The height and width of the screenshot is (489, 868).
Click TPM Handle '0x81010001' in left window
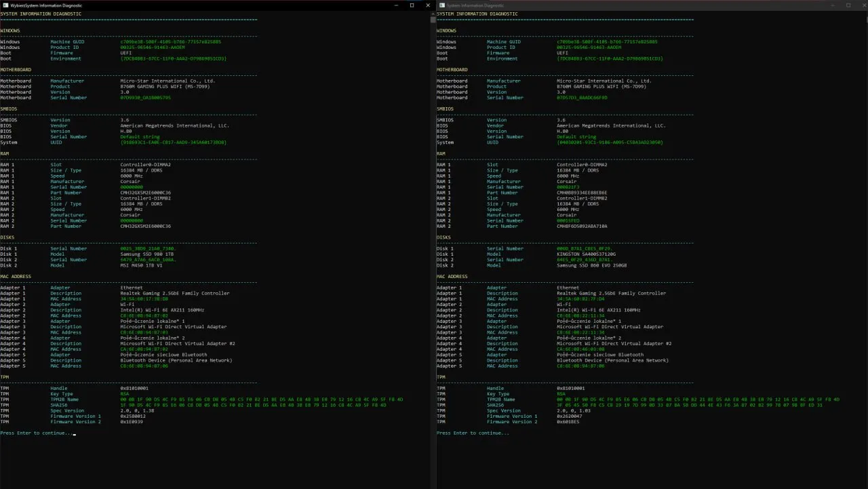[x=134, y=388]
